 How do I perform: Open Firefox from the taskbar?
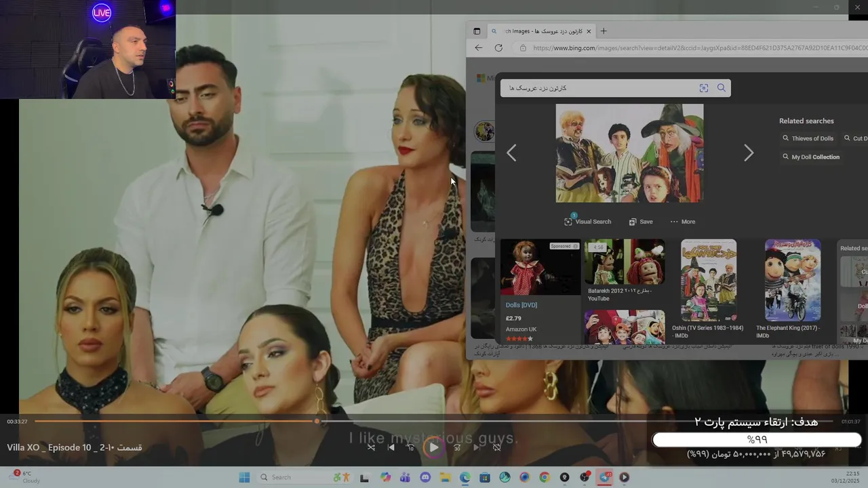(524, 477)
